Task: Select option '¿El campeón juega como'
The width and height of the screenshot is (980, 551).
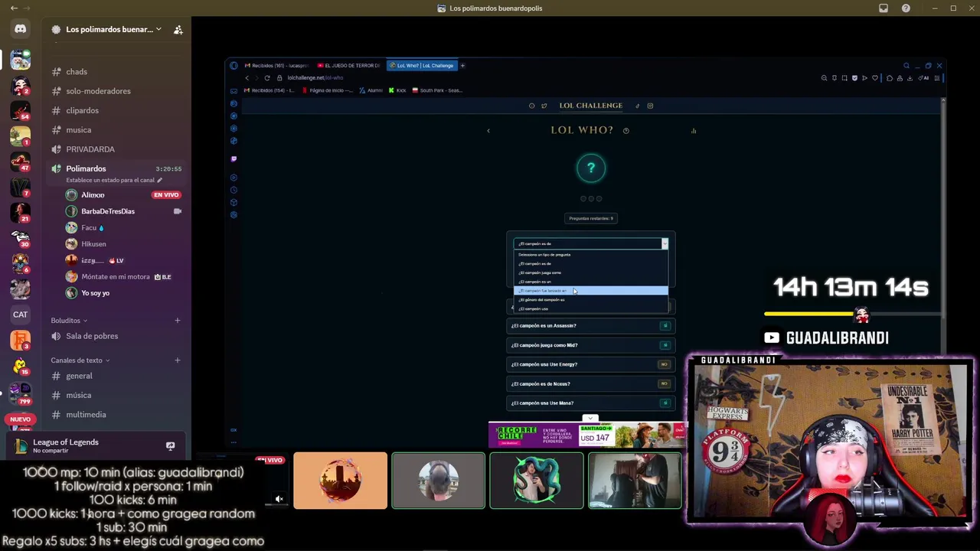Action: pyautogui.click(x=590, y=272)
